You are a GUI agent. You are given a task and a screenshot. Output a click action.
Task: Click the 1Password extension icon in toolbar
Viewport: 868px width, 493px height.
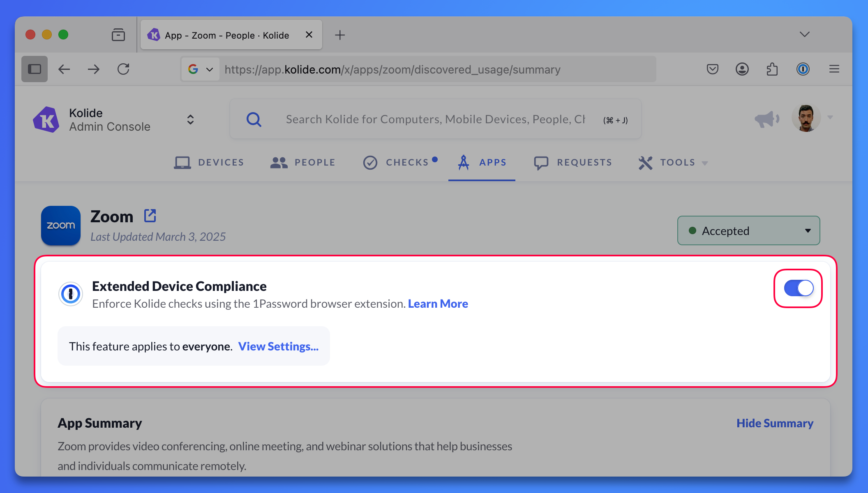(x=803, y=69)
